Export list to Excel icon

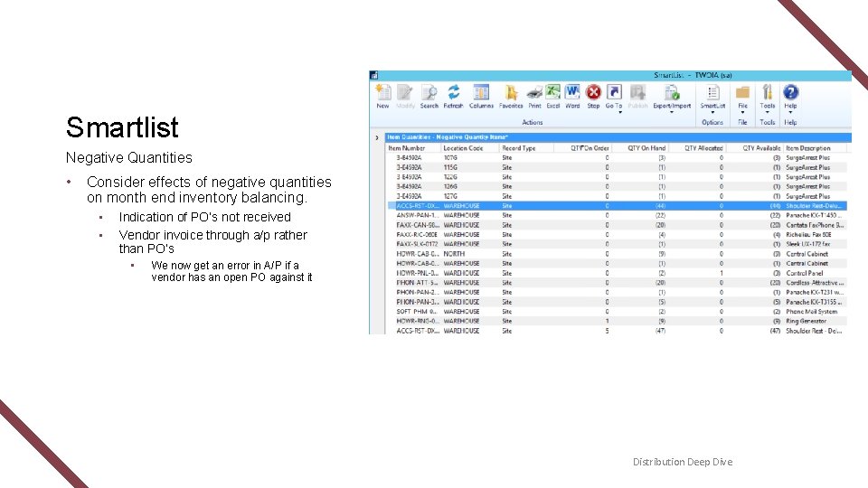click(x=553, y=92)
